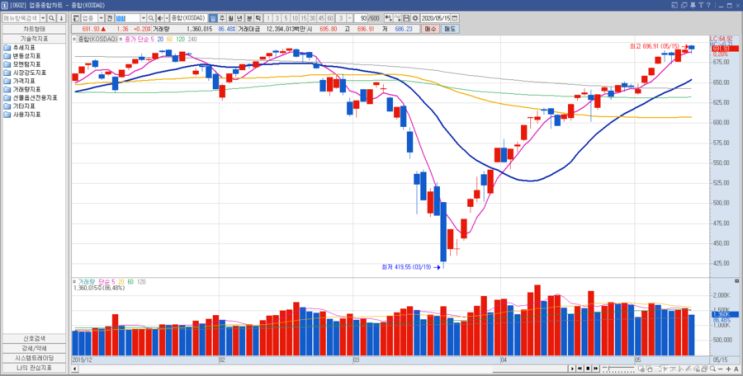
Task: Click the first chart tool icon right of 93/600
Action: pyautogui.click(x=388, y=18)
